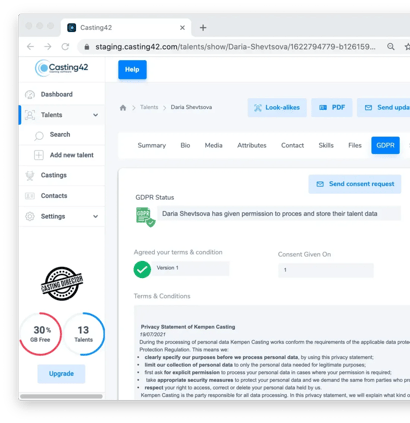This screenshot has height=423, width=410.
Task: Click the GDPR shield status icon
Action: [145, 217]
